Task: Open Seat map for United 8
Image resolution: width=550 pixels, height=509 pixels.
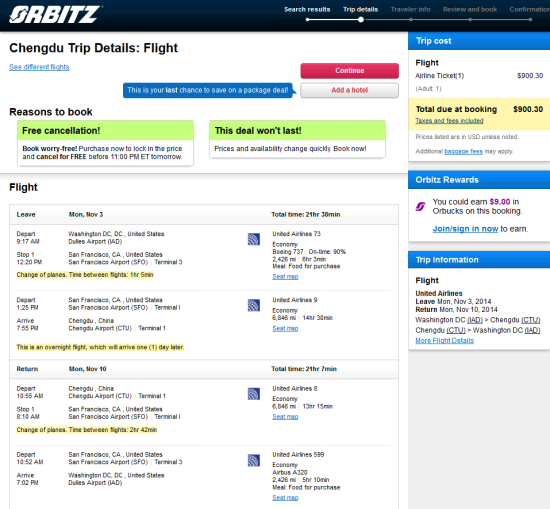Action: 285,417
